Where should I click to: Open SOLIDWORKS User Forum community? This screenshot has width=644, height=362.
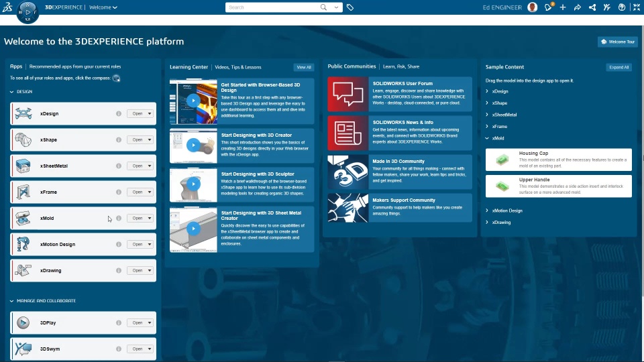[x=400, y=94]
